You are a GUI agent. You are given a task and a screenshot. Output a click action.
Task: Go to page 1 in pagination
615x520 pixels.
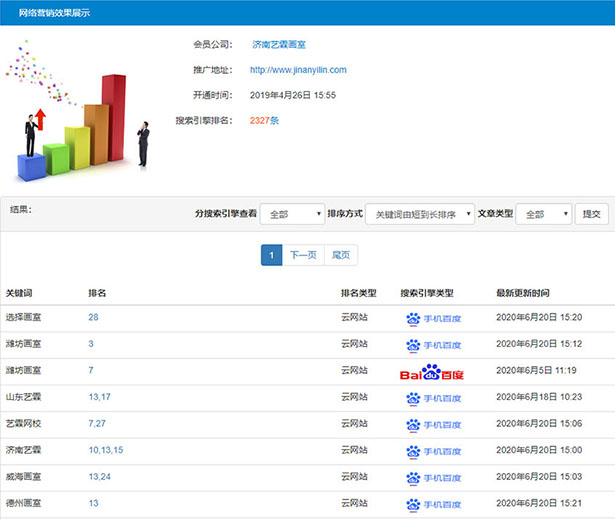click(x=271, y=255)
